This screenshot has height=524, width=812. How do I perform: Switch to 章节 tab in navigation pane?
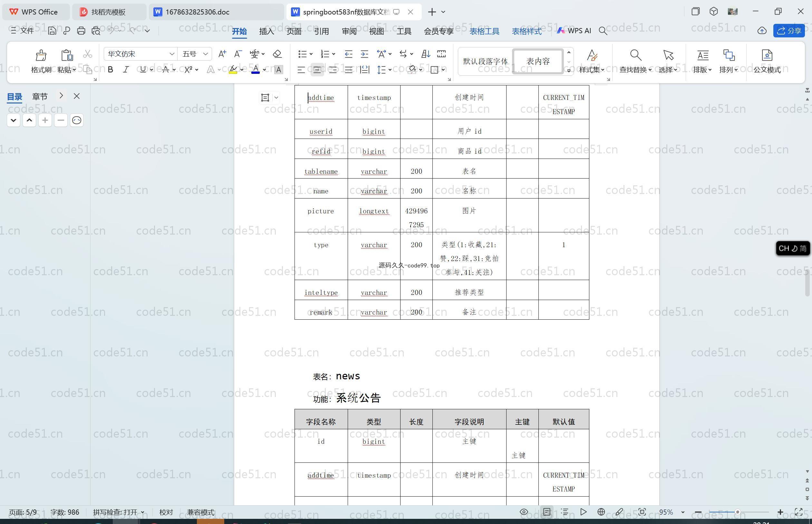(x=40, y=97)
